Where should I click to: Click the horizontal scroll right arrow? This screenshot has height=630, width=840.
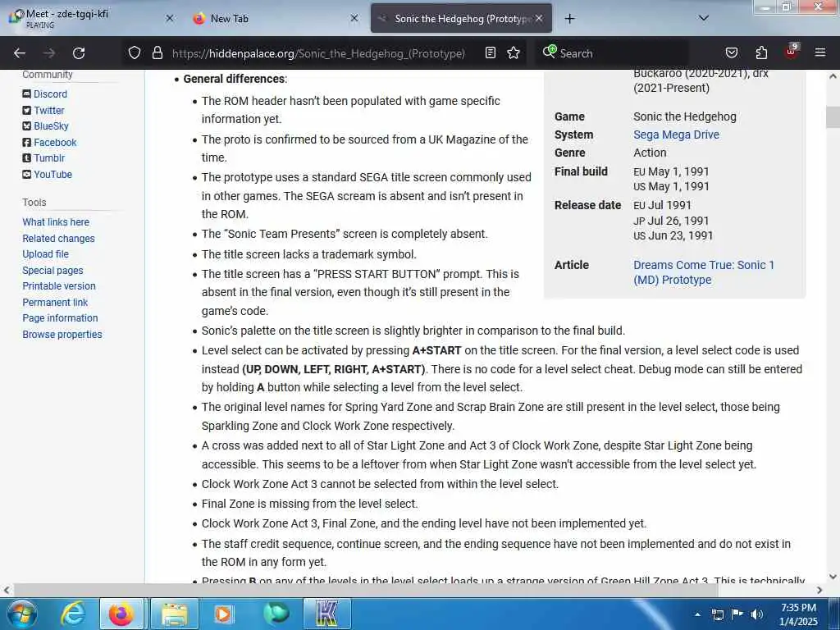pos(819,591)
